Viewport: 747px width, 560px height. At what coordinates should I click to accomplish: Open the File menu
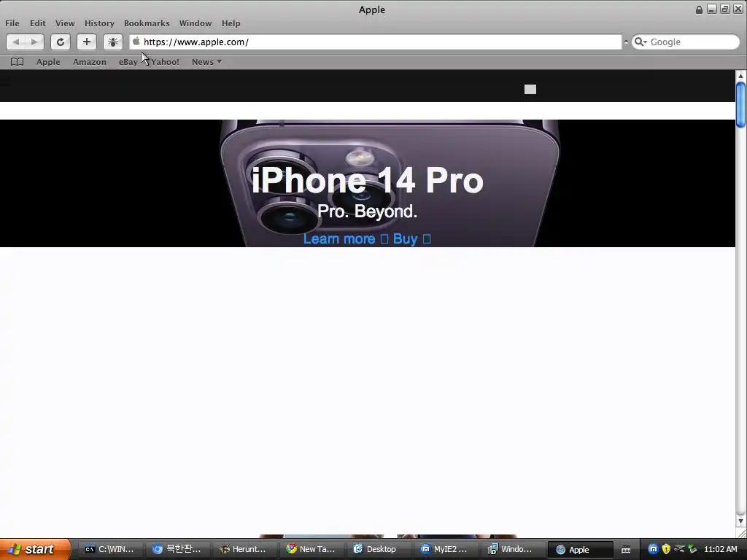(x=12, y=23)
